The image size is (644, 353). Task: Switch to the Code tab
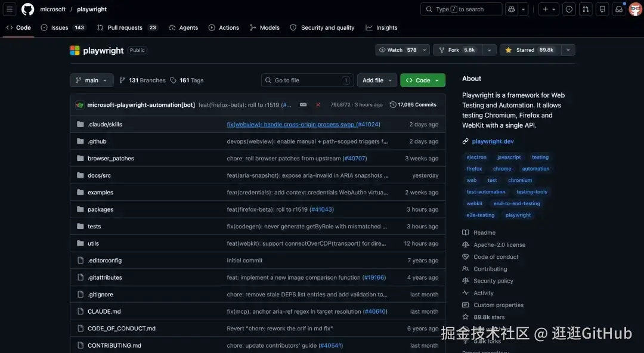[18, 27]
